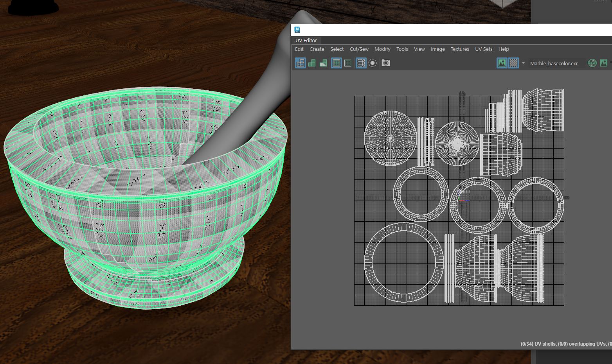The width and height of the screenshot is (612, 364).
Task: Click the large ring UV shell bottom-left
Action: click(369, 263)
